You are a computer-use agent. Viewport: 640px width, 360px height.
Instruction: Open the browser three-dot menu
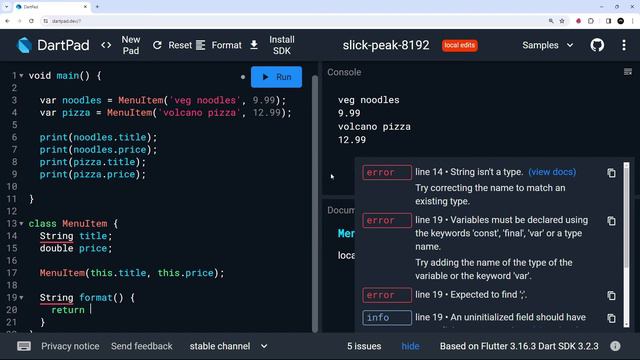point(632,21)
